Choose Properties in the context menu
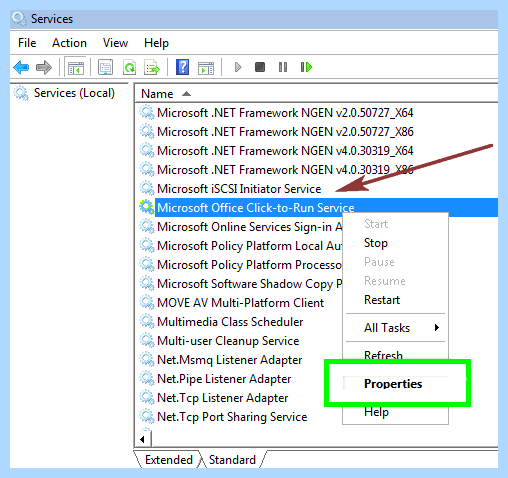This screenshot has height=478, width=508. tap(393, 384)
